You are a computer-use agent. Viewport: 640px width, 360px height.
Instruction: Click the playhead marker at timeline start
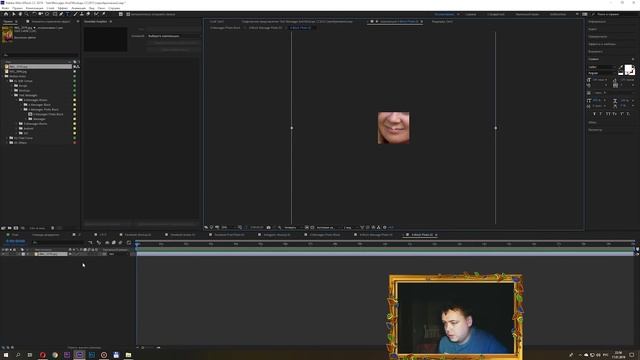coord(138,244)
